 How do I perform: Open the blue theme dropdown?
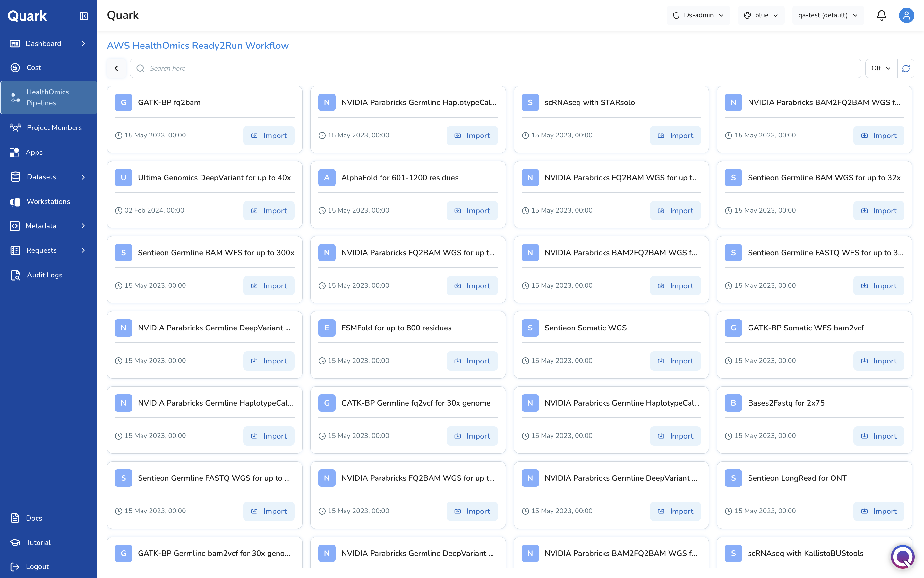[x=761, y=15]
